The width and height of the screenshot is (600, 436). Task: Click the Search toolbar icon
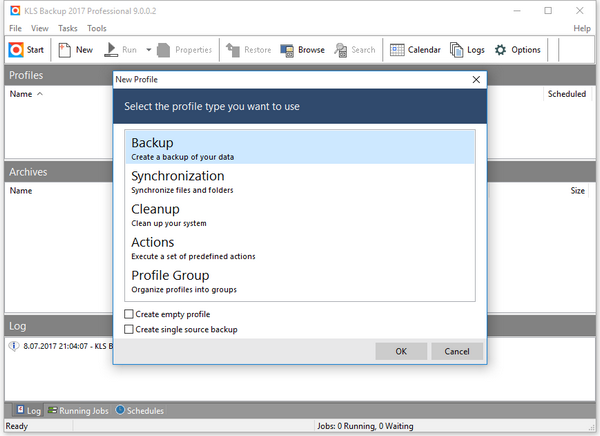point(342,49)
